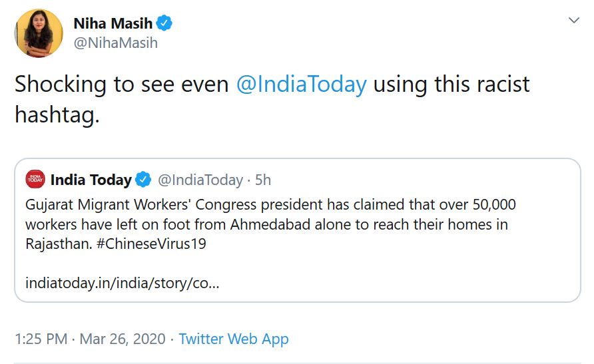Click the India Today red logo avatar
This screenshot has width=594, height=364.
tap(35, 179)
